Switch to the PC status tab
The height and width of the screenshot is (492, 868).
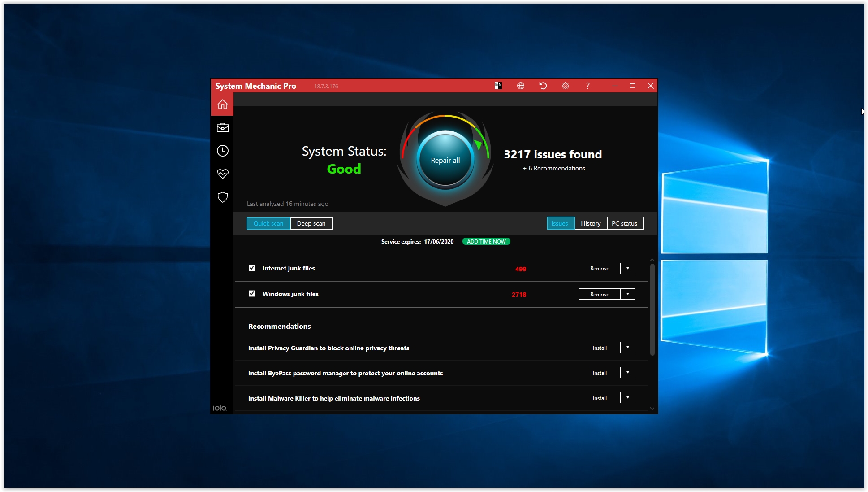625,223
